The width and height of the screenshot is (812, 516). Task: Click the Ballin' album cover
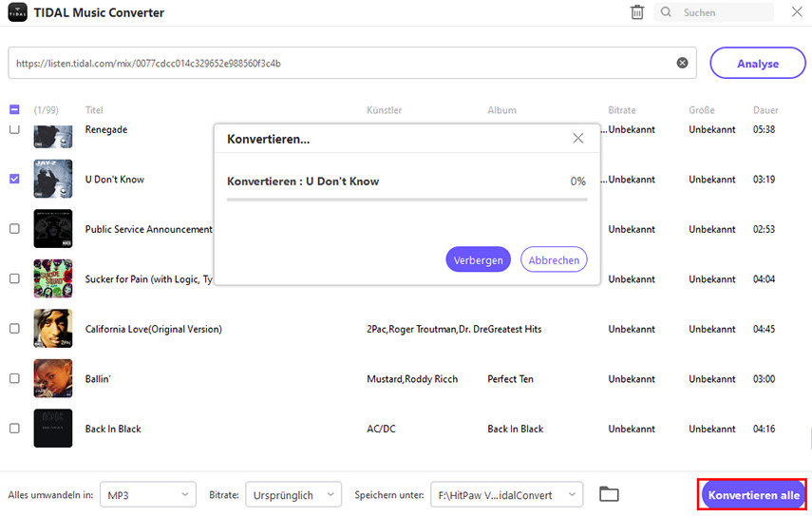[x=53, y=378]
